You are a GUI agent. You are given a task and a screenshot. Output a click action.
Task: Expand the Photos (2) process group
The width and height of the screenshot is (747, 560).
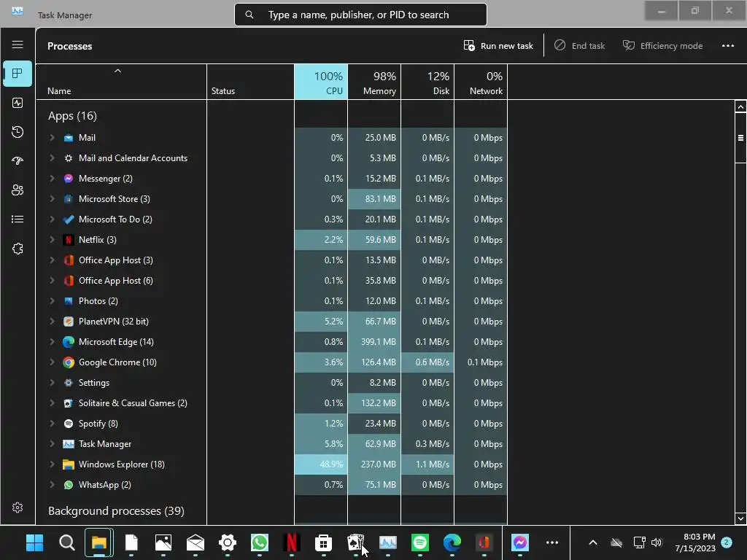click(x=52, y=301)
